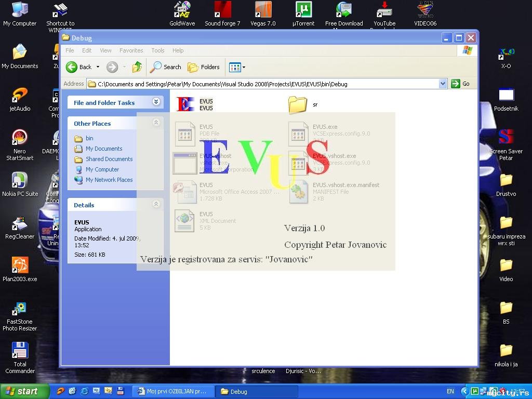
Task: Launch FastStone Photo Resizer shortcut
Action: pos(20,316)
